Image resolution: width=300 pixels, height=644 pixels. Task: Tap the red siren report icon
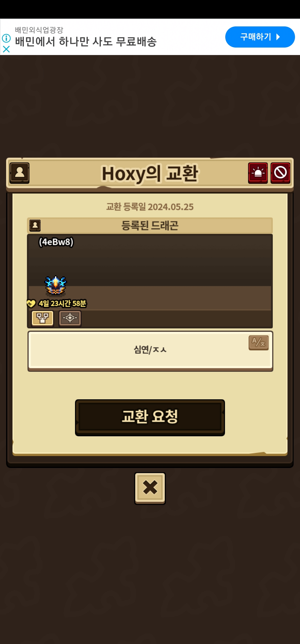[x=258, y=173]
